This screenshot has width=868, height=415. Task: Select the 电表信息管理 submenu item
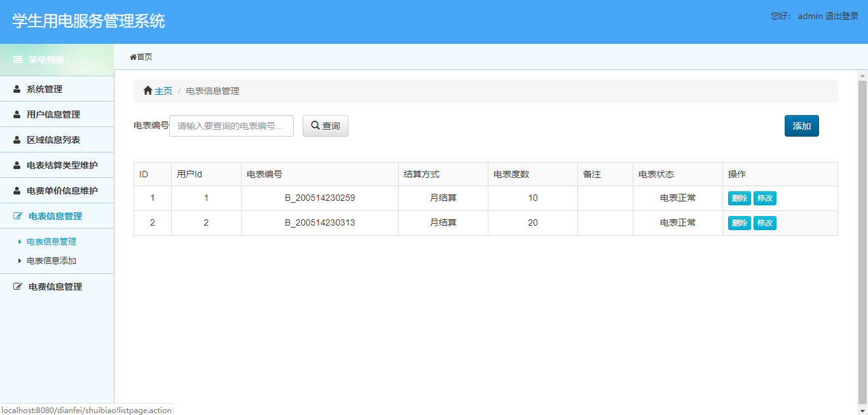pyautogui.click(x=52, y=242)
